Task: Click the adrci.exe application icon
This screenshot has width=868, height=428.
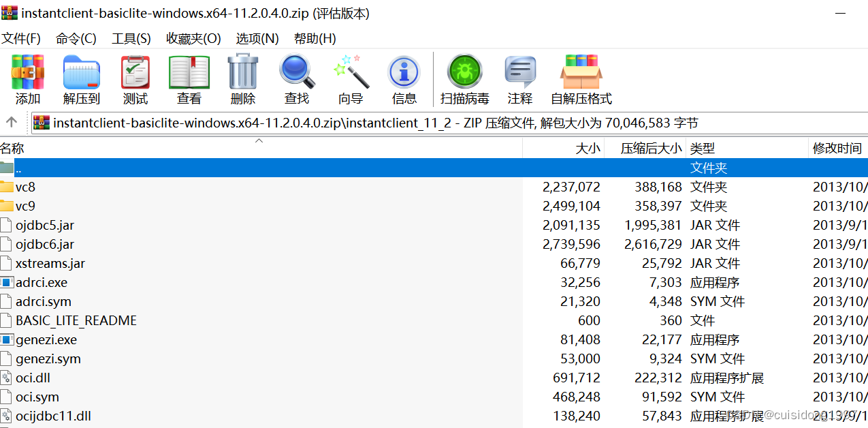Action: [7, 282]
